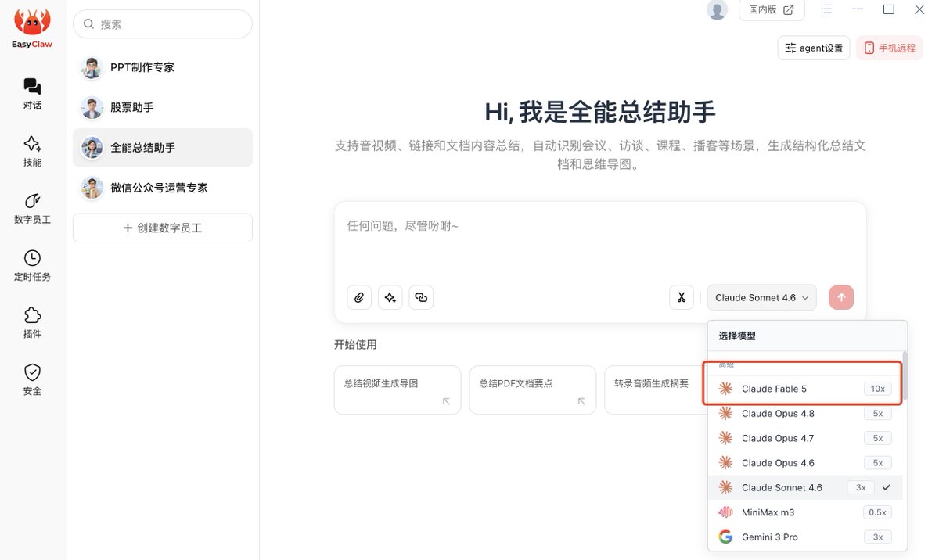The width and height of the screenshot is (939, 560).
Task: Select MiniMax m3 model
Action: [x=804, y=512]
